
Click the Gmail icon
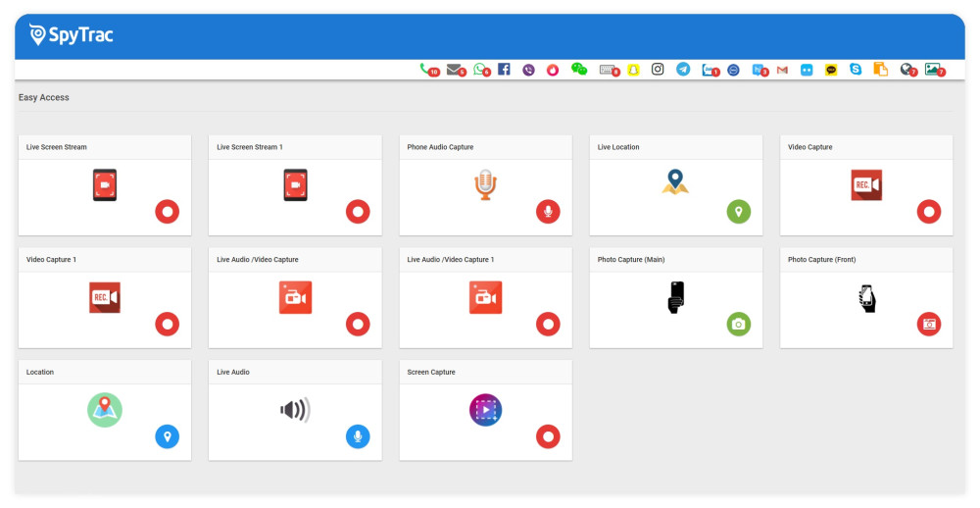(x=782, y=70)
